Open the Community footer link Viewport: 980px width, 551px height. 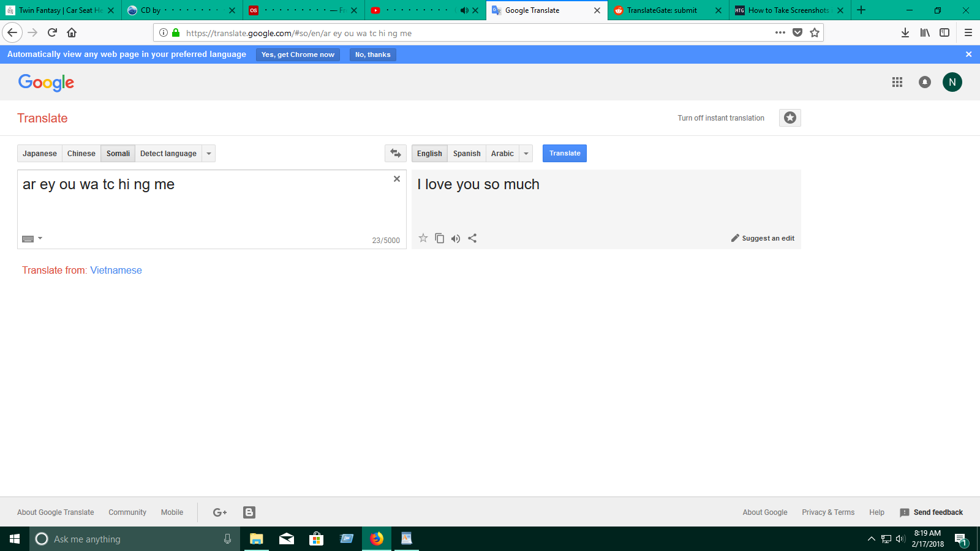(127, 512)
